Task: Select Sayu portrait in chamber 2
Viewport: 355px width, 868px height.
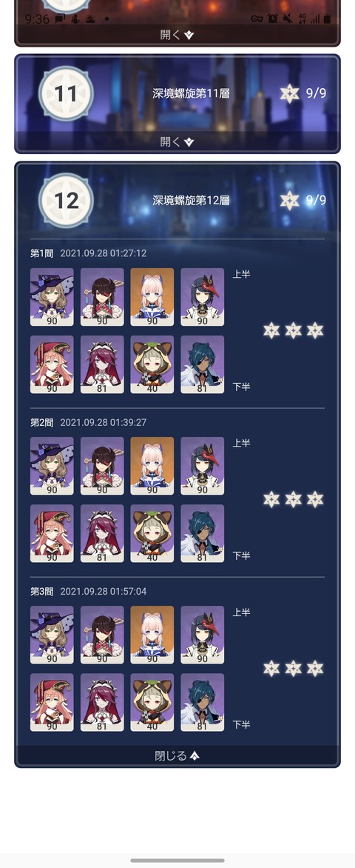Action: click(x=152, y=533)
